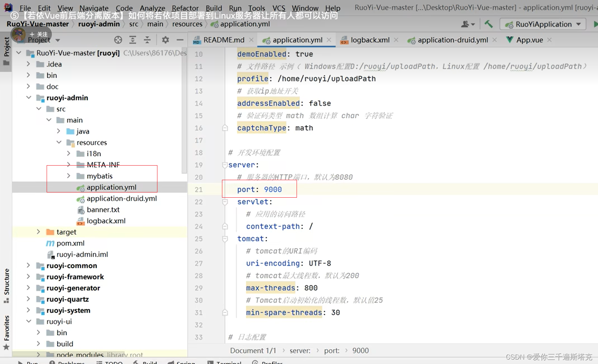Viewport: 598px width, 364px height.
Task: Close the application-druid.yml tab
Action: (495, 40)
